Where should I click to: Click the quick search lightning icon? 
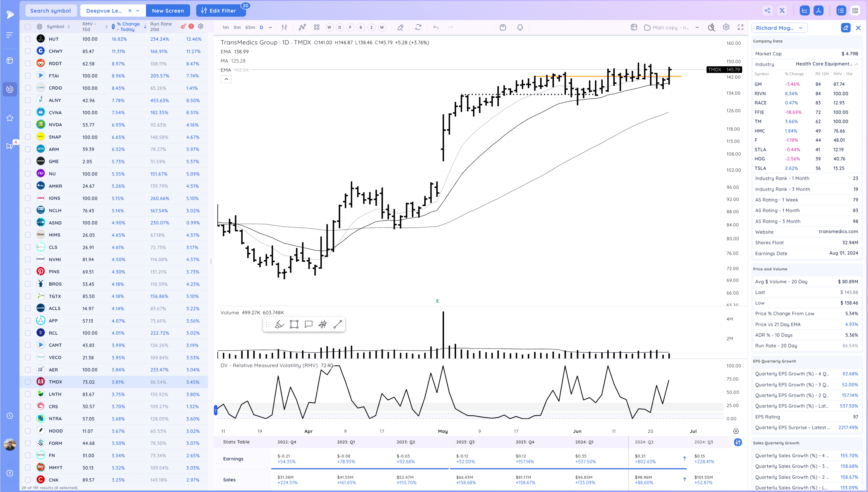[711, 27]
